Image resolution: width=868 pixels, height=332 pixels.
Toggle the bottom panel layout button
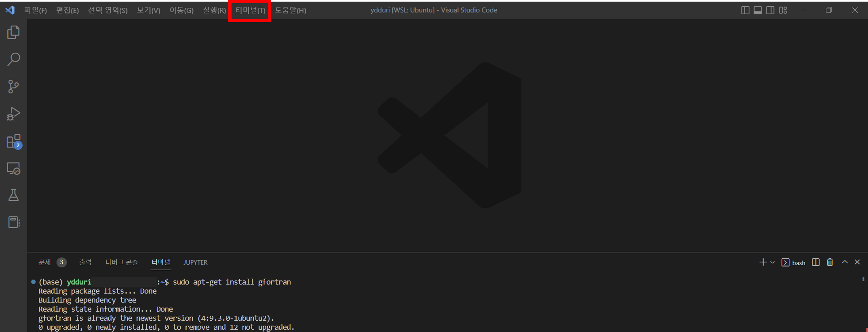coord(757,10)
